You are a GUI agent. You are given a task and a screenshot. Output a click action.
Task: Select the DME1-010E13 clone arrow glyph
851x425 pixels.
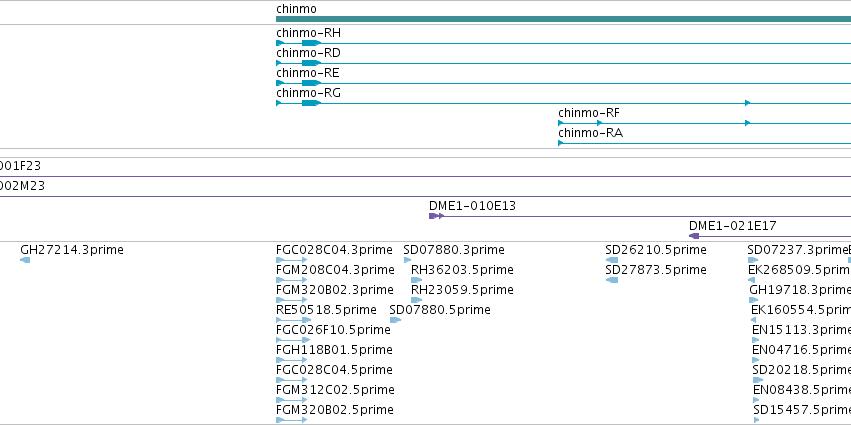point(436,216)
